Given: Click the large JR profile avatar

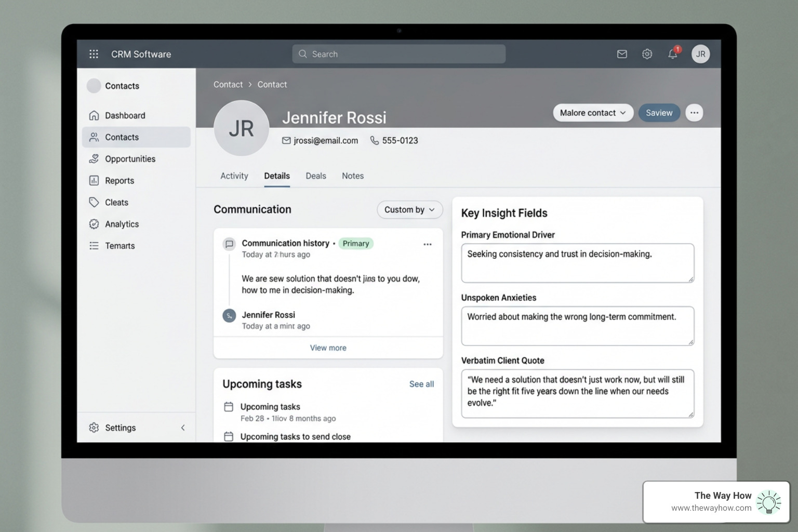Looking at the screenshot, I should click(x=242, y=128).
